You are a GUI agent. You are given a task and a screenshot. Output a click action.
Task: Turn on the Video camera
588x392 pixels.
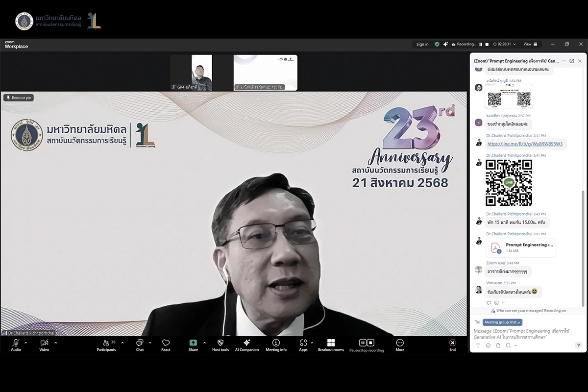(44, 343)
